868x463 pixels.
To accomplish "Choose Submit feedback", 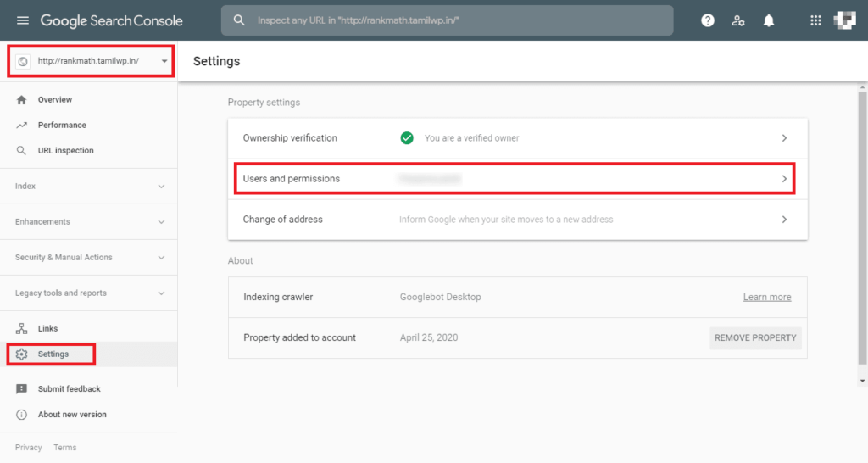I will (x=70, y=388).
